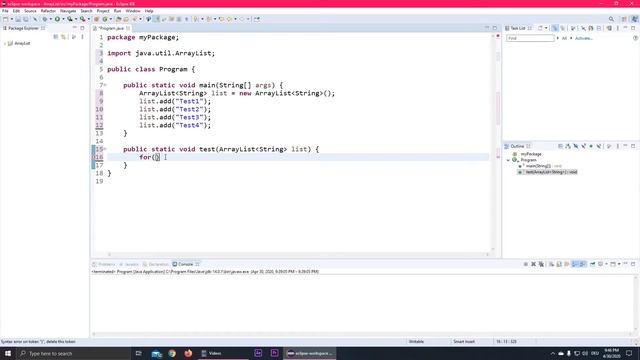Open the Windows Start menu
Screen dimensions: 640x360
tap(8, 353)
